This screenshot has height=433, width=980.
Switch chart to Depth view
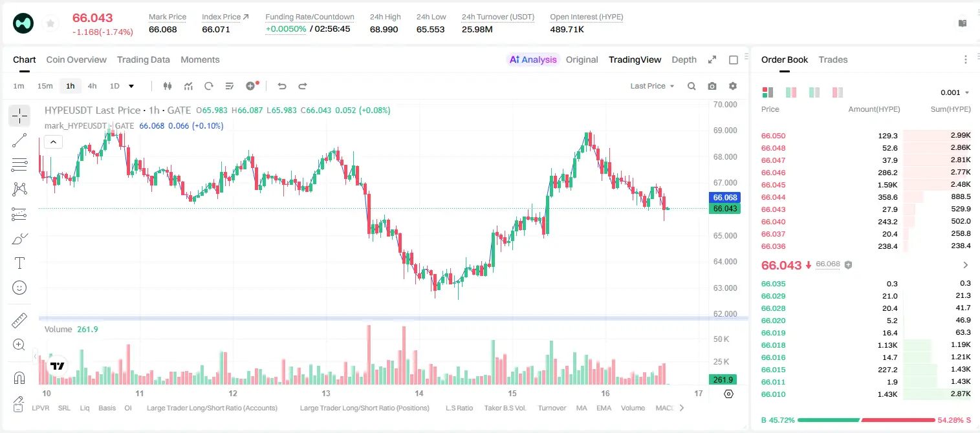pyautogui.click(x=684, y=59)
